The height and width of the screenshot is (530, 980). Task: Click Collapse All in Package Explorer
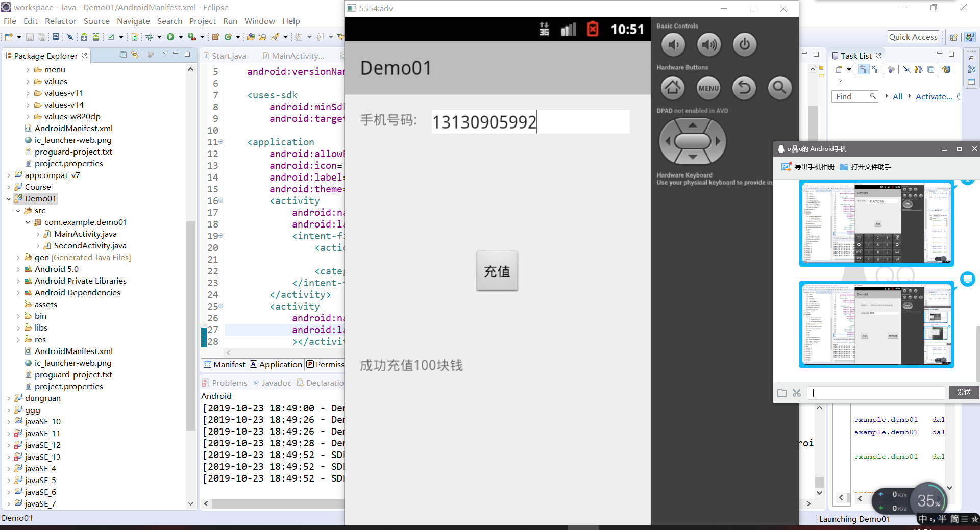123,55
